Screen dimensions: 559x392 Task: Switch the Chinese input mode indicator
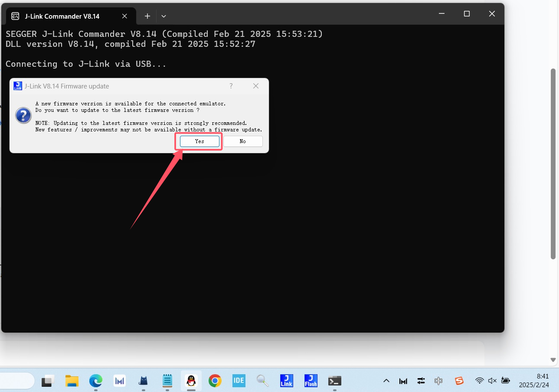(x=438, y=381)
